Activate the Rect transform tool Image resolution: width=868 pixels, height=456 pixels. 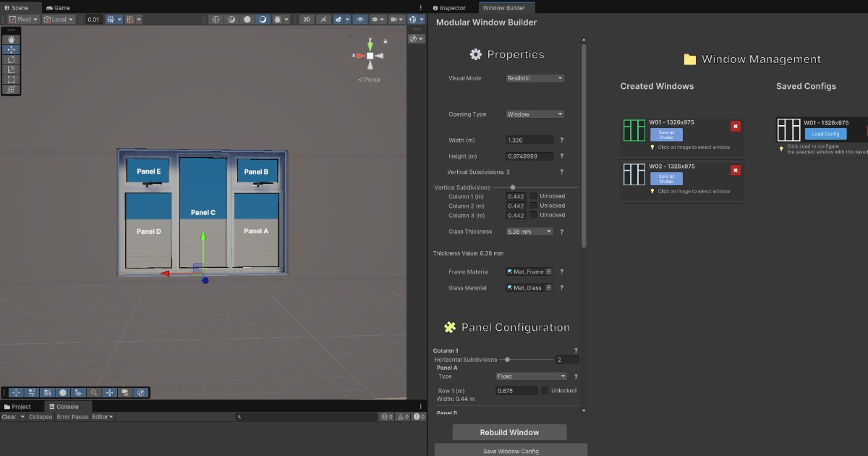point(10,78)
